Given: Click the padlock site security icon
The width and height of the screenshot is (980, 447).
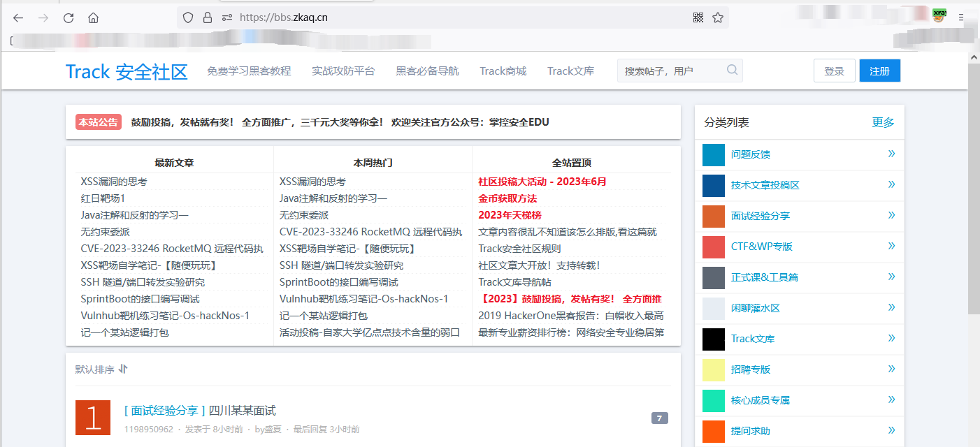Looking at the screenshot, I should click(x=208, y=18).
